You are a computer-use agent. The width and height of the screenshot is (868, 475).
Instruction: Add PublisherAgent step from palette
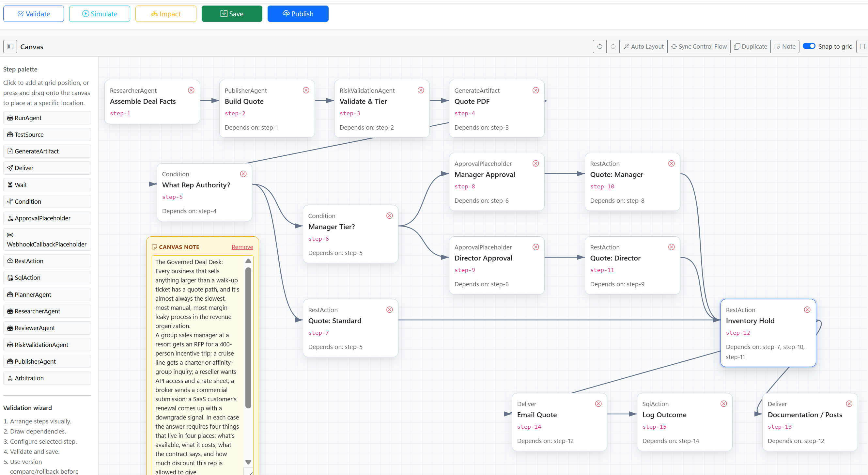pyautogui.click(x=47, y=361)
